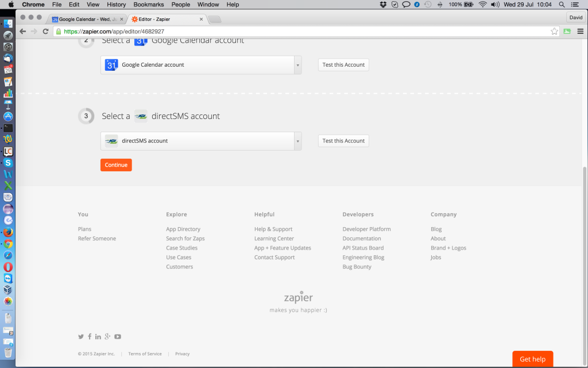Image resolution: width=588 pixels, height=368 pixels.
Task: Open Zapier's YouTube channel icon
Action: click(117, 336)
